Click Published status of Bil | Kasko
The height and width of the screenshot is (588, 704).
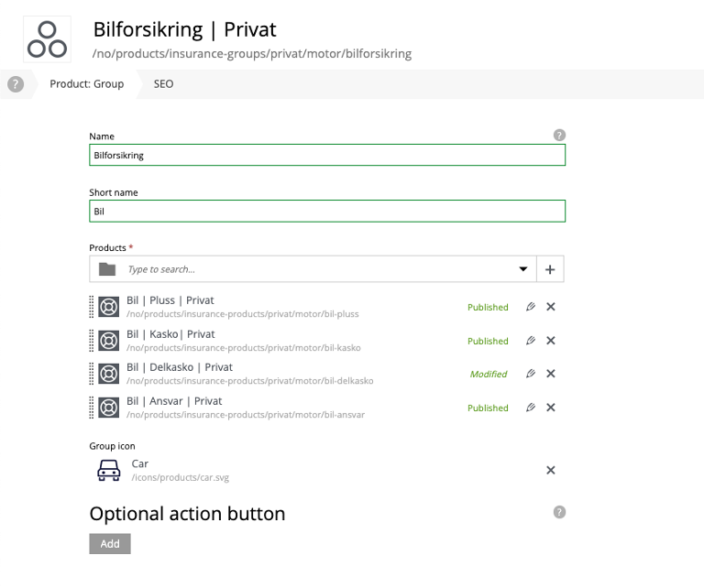pyautogui.click(x=488, y=341)
